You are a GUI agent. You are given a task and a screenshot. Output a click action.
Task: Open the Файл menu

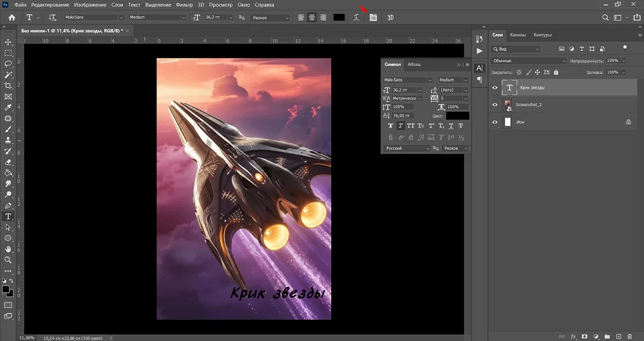(20, 5)
